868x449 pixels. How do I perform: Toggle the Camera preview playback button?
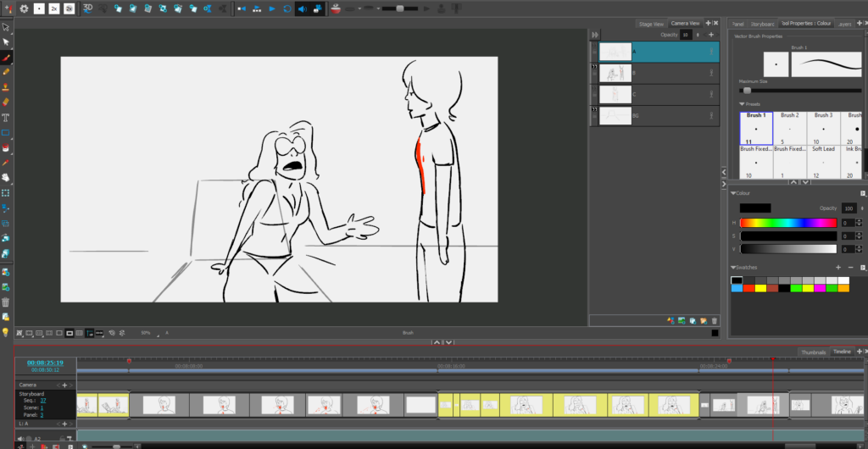317,8
